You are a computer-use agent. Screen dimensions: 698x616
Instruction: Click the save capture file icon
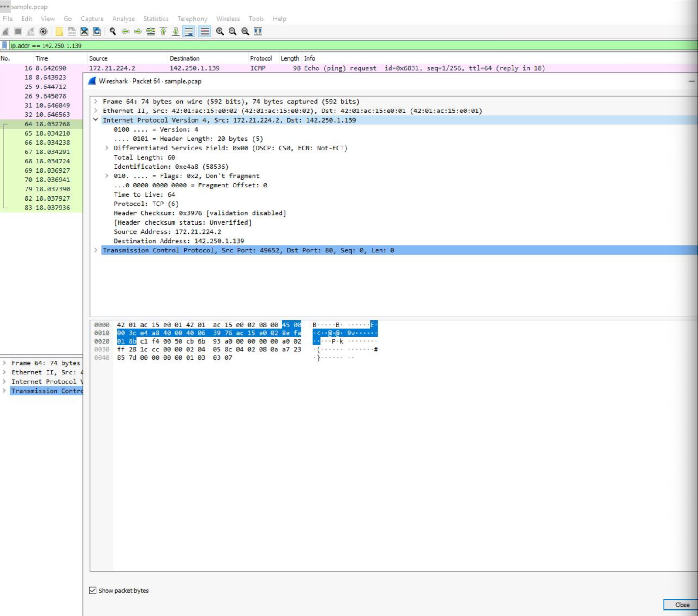tap(72, 31)
